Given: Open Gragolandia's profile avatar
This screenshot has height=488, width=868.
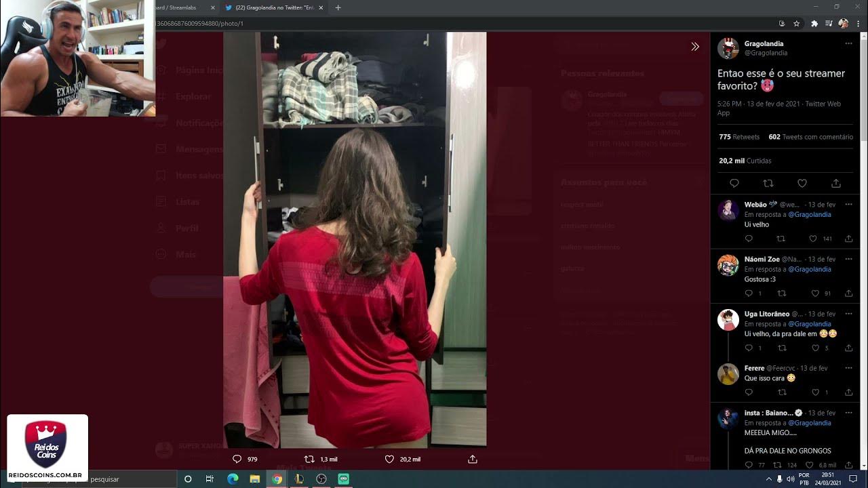Looking at the screenshot, I should pyautogui.click(x=728, y=48).
